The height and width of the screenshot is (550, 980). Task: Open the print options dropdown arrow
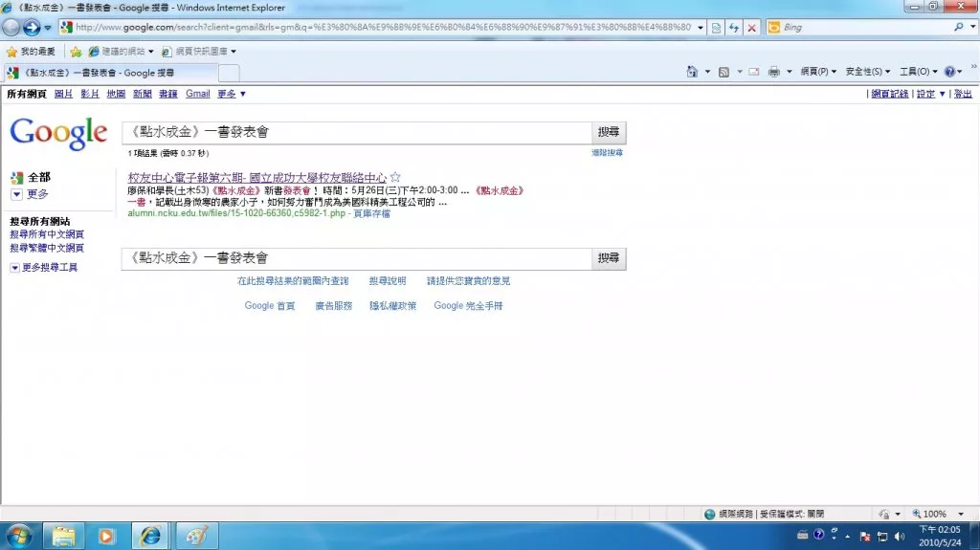click(x=790, y=72)
